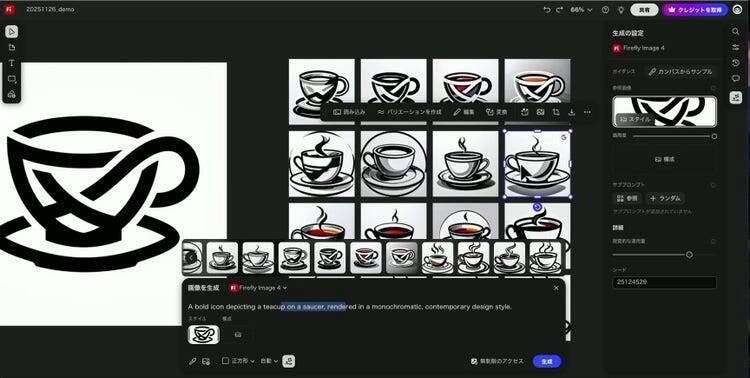This screenshot has width=750, height=378.
Task: Select the cup inside circle image
Action: pos(393,164)
